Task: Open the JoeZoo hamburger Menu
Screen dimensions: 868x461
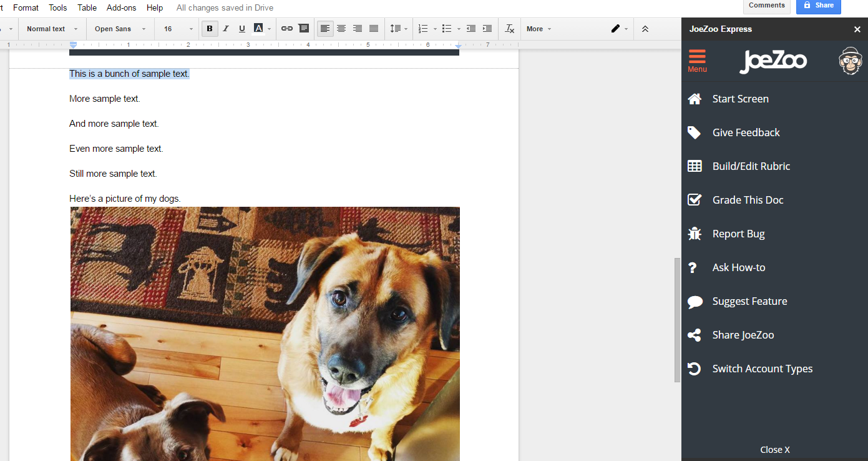Action: pos(697,61)
